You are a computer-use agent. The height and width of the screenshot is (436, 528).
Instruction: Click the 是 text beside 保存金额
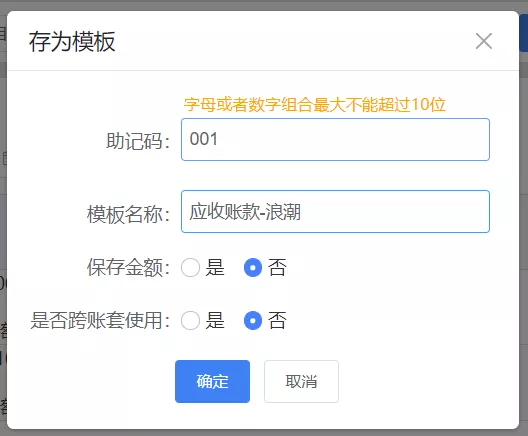(215, 268)
